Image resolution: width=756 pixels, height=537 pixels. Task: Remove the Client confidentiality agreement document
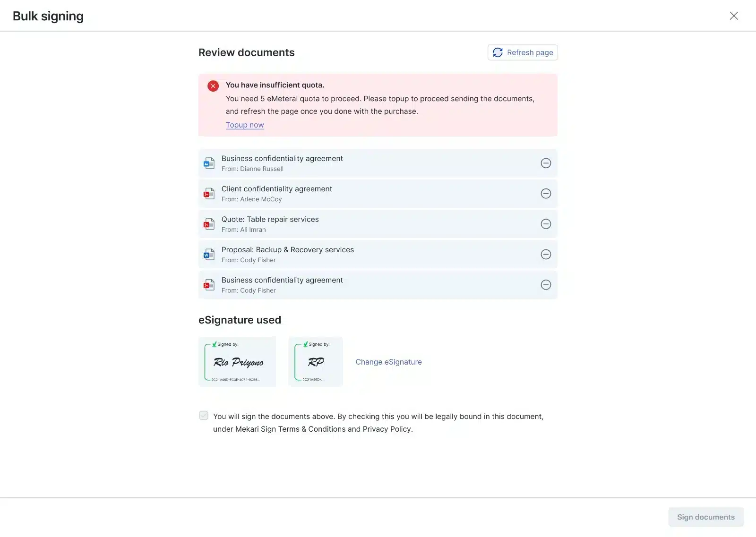point(546,194)
